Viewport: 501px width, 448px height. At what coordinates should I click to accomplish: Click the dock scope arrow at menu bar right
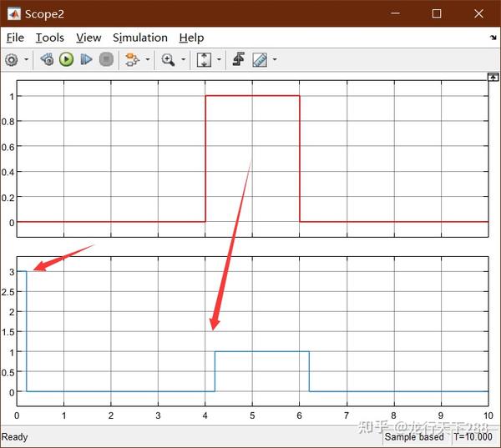(493, 38)
